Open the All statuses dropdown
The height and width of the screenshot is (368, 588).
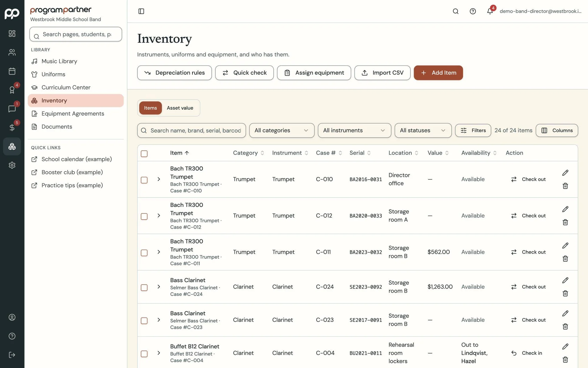click(423, 130)
